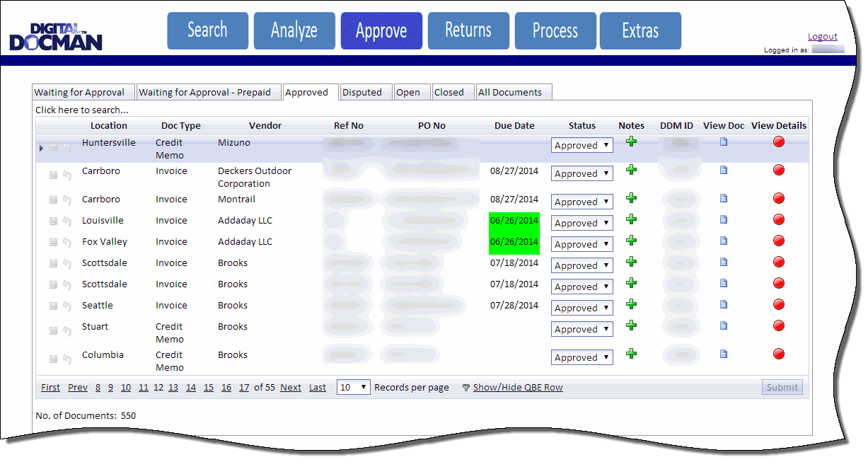Open details for the Louisville invoice
Screen dimensions: 868x462
point(779,219)
